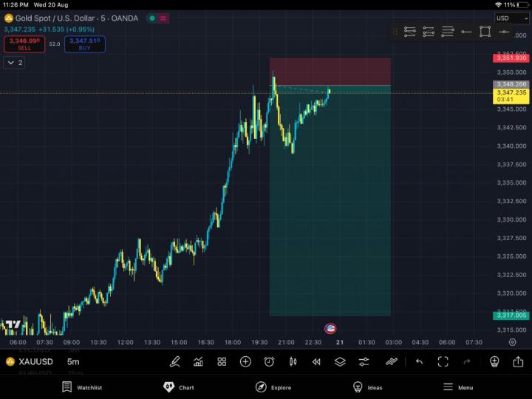This screenshot has width=532, height=399.
Task: Toggle the pink data mode badge
Action: 163,18
